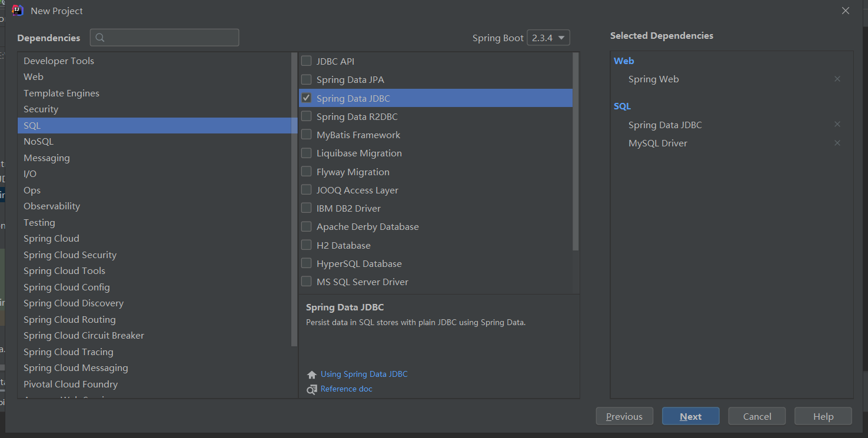
Task: Click the dependencies search input field
Action: (x=165, y=38)
